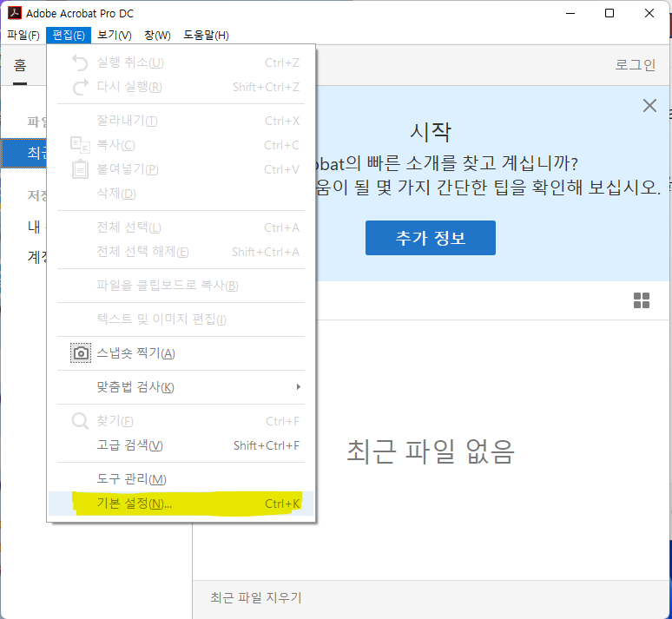Click the Adobe Acrobat logo in title bar
Screen dimensions: 672x619
coord(15,13)
